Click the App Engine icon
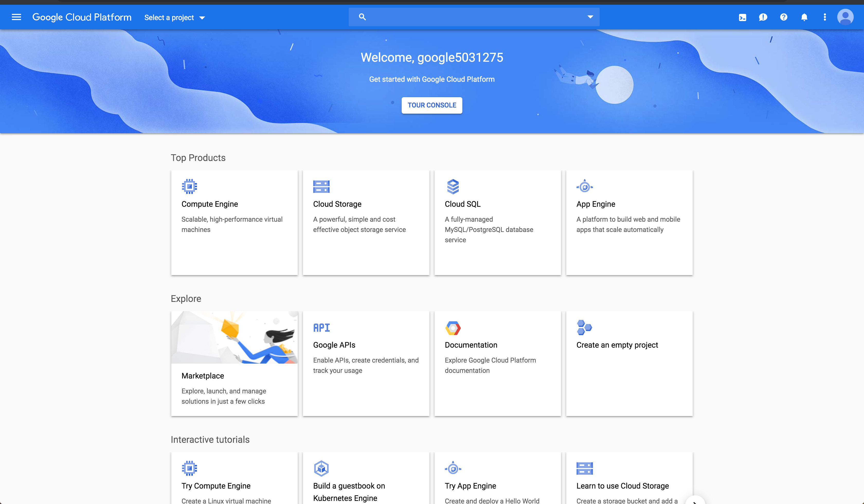This screenshot has width=864, height=504. point(584,186)
